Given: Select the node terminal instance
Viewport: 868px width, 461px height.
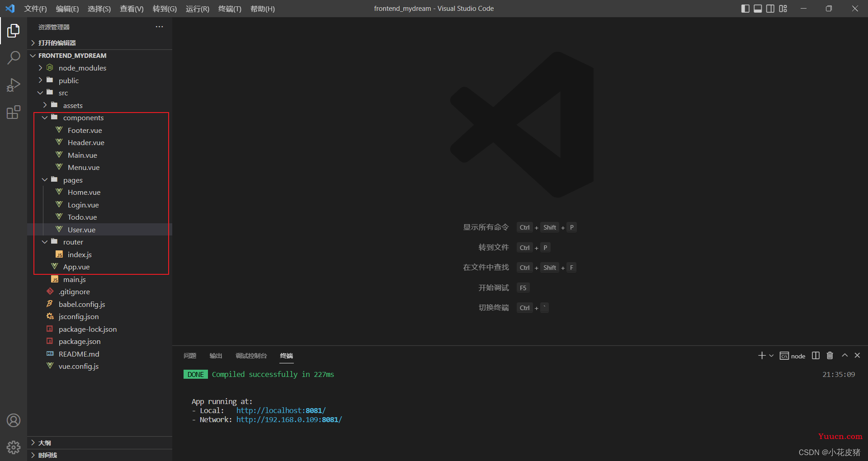Looking at the screenshot, I should pos(793,356).
